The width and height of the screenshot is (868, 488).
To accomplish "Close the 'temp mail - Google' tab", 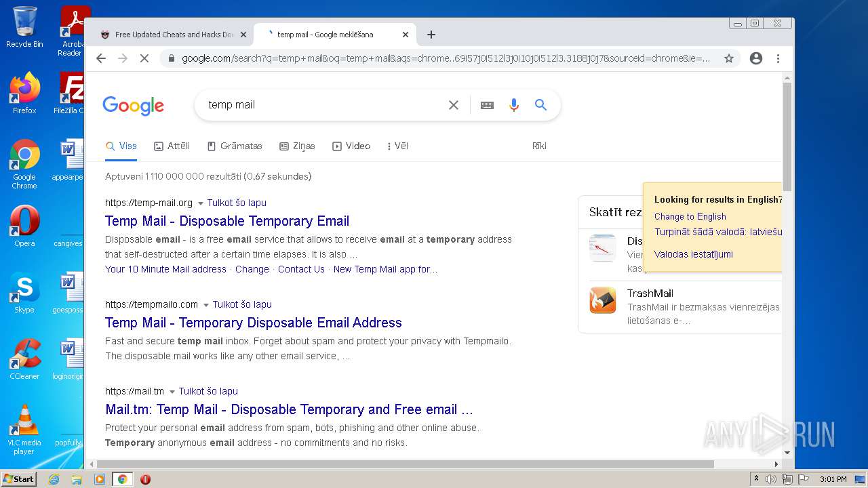I will 406,35.
